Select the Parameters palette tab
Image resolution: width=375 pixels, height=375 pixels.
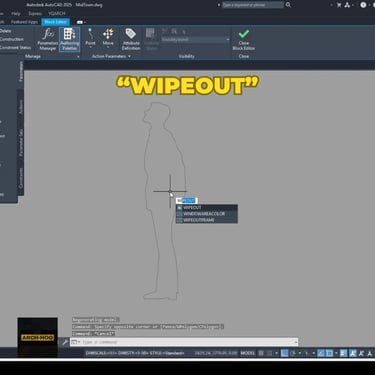pyautogui.click(x=21, y=72)
